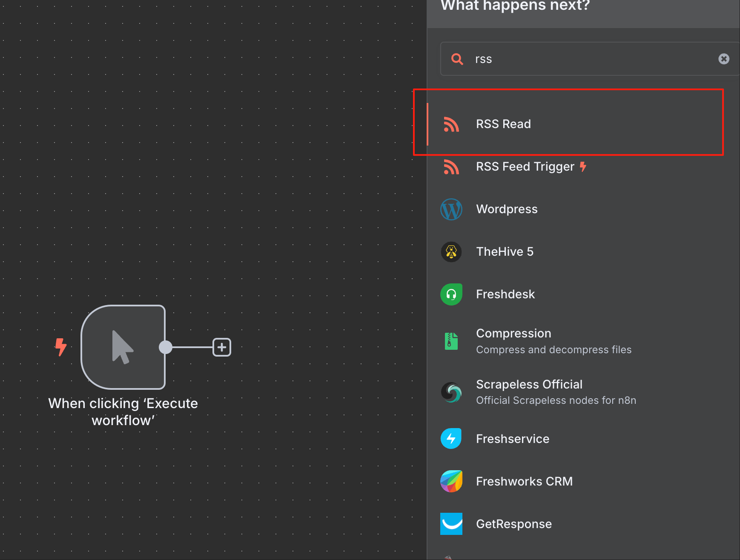Image resolution: width=740 pixels, height=560 pixels.
Task: Click the trigger bolt beside RSS Feed Trigger
Action: (x=583, y=167)
